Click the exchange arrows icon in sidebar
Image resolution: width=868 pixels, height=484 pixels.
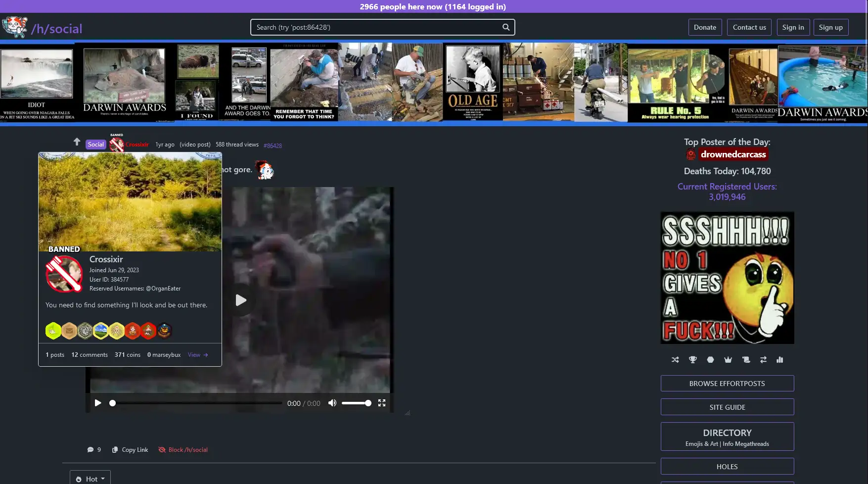point(763,360)
